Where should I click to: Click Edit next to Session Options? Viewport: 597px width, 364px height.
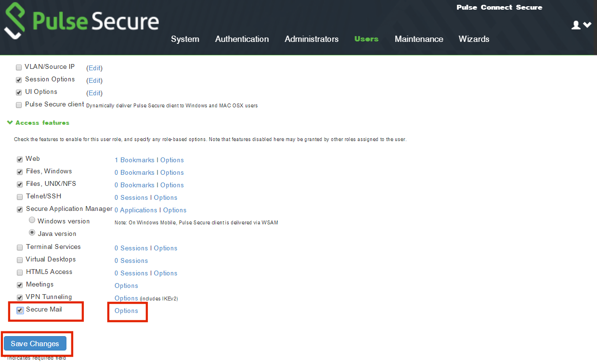coord(94,80)
